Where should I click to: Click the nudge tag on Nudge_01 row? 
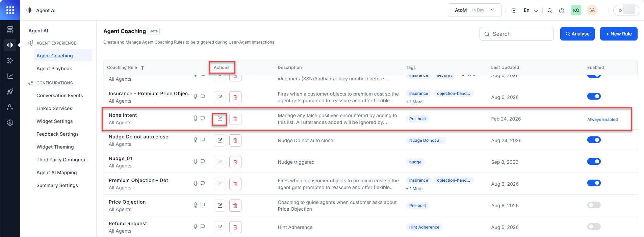[415, 162]
